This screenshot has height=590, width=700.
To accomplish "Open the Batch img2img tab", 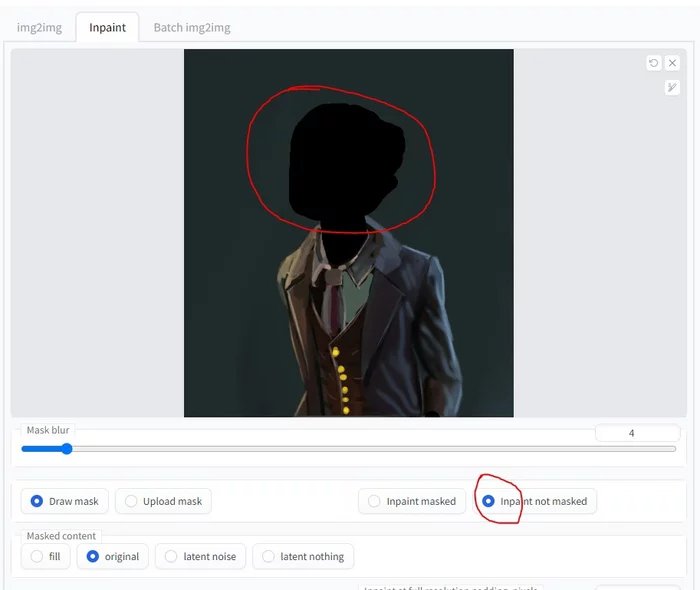I will click(192, 28).
